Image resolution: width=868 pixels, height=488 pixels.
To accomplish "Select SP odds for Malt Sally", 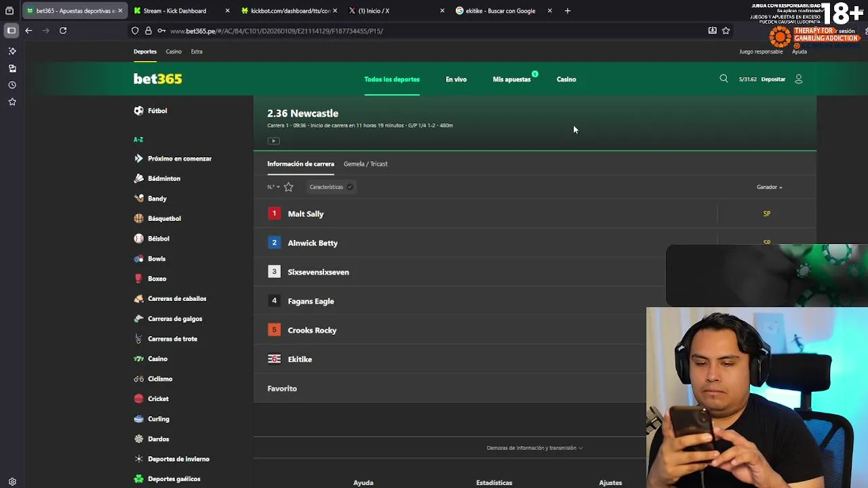I will pos(767,213).
